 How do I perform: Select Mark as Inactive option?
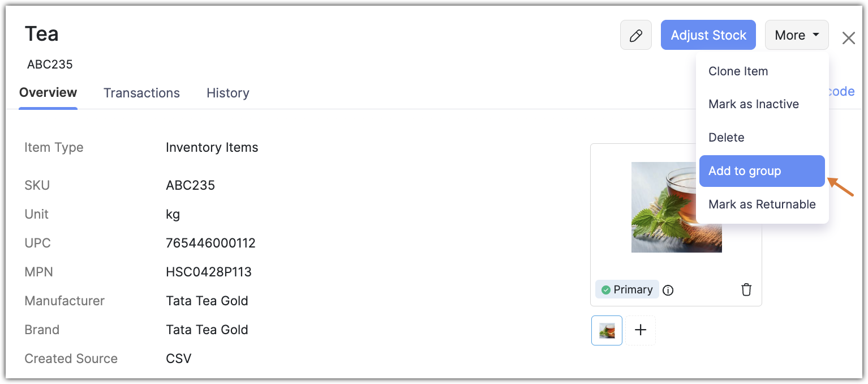point(753,104)
